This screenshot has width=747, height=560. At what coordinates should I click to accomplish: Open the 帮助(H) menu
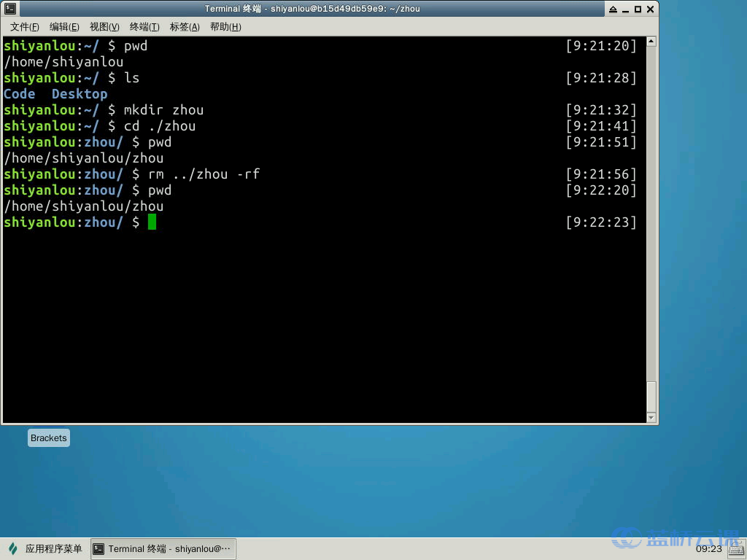(225, 27)
